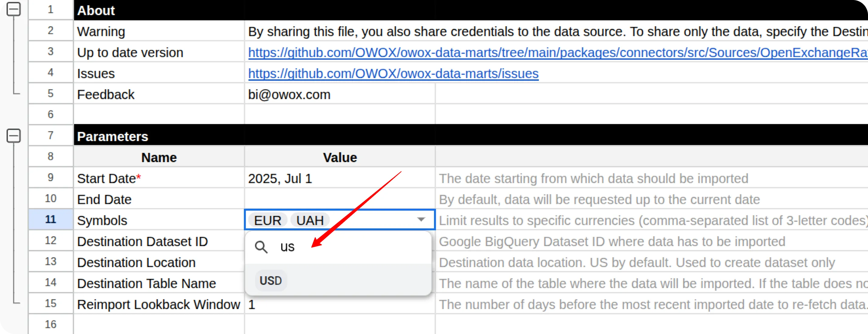This screenshot has height=334, width=868.
Task: Select the USD option chip
Action: [271, 280]
